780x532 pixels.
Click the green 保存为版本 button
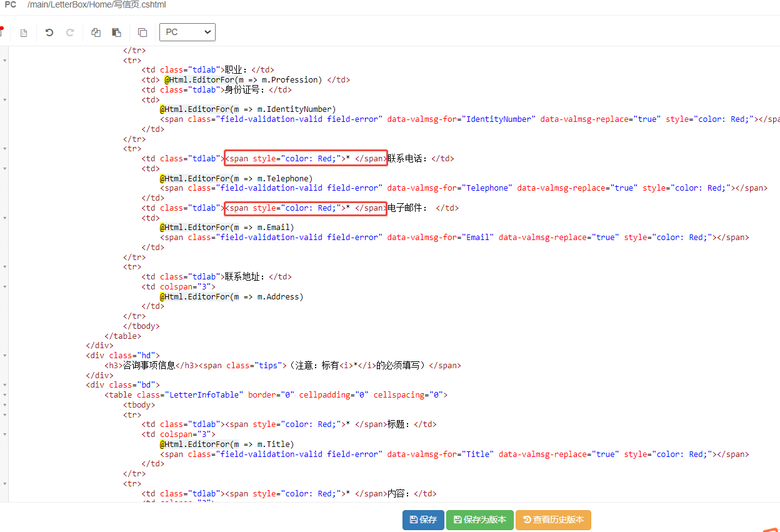click(x=480, y=520)
